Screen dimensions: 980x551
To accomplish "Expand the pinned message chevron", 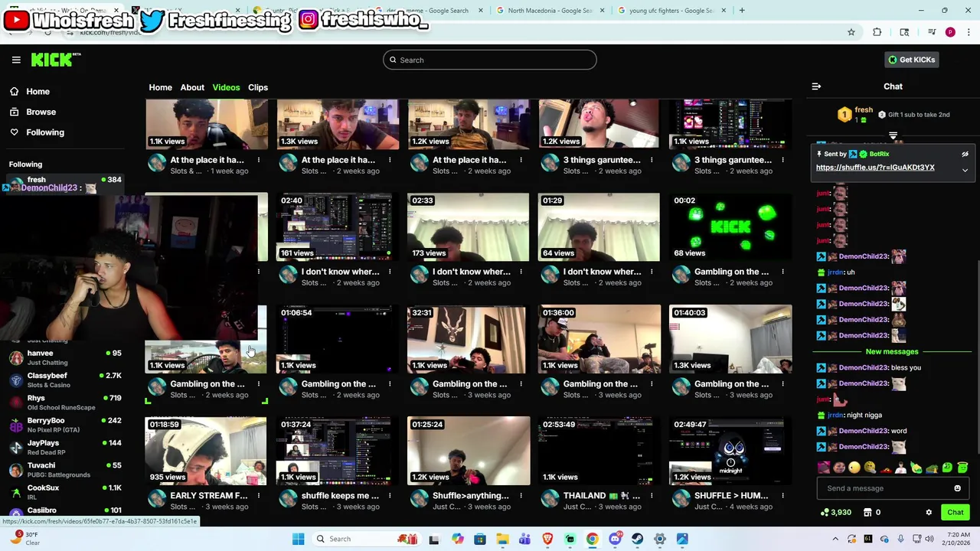I will (965, 170).
